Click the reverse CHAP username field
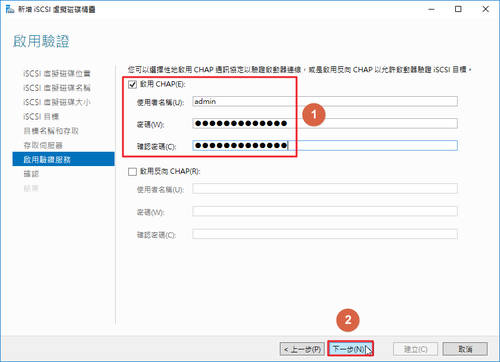This screenshot has width=500, height=362. coord(325,189)
